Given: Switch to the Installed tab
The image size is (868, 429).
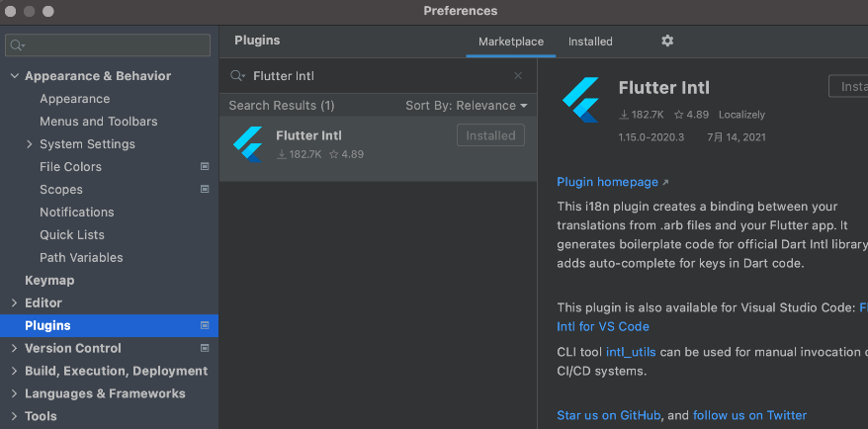Looking at the screenshot, I should tap(590, 42).
